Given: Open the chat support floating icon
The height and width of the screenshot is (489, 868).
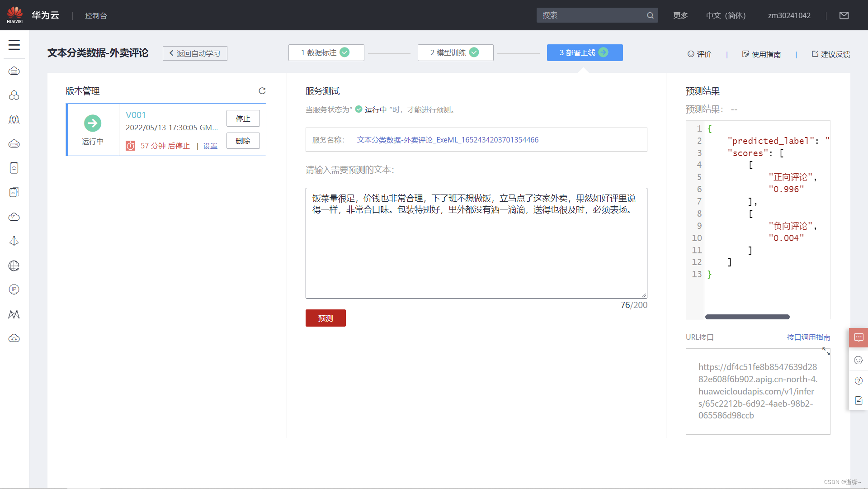Looking at the screenshot, I should (x=859, y=337).
